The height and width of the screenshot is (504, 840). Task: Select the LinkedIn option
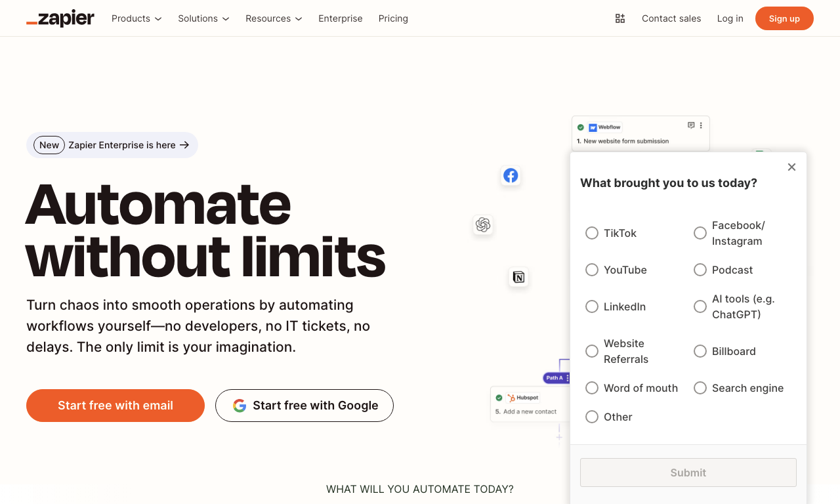pos(592,306)
